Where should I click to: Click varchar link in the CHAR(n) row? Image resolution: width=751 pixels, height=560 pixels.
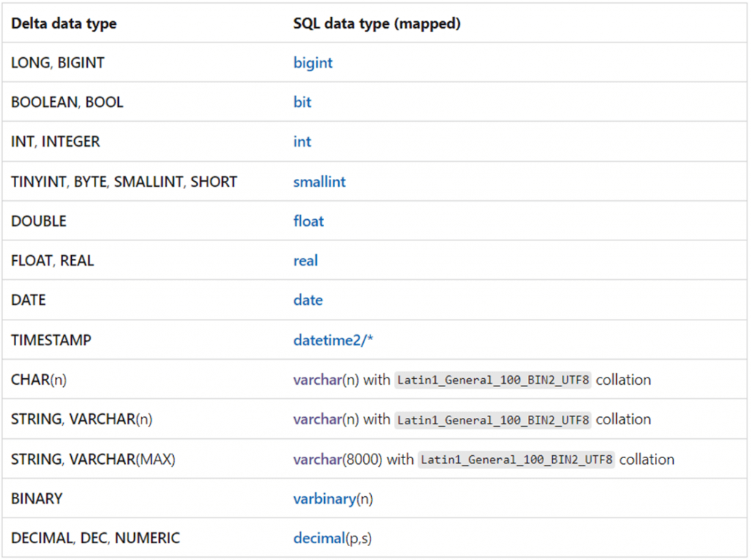click(317, 379)
